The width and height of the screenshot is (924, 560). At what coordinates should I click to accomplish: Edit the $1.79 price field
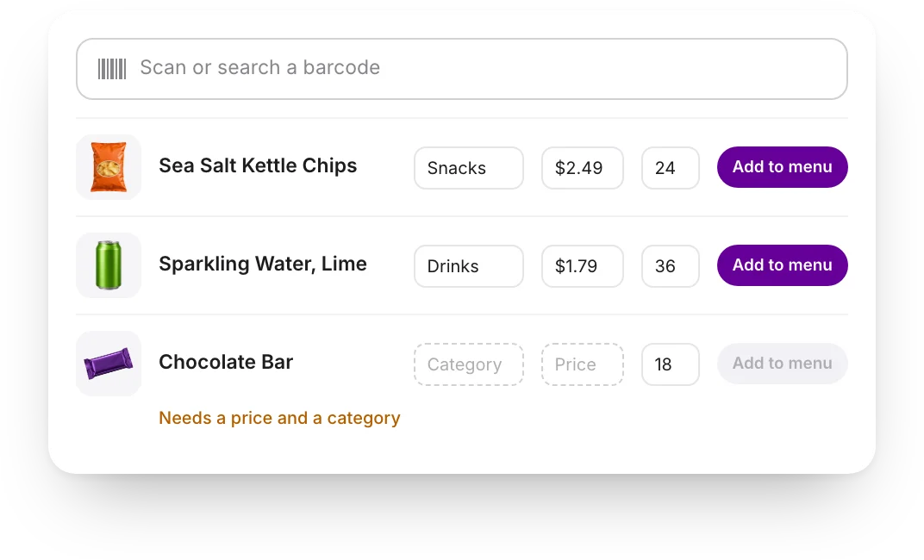coord(582,266)
